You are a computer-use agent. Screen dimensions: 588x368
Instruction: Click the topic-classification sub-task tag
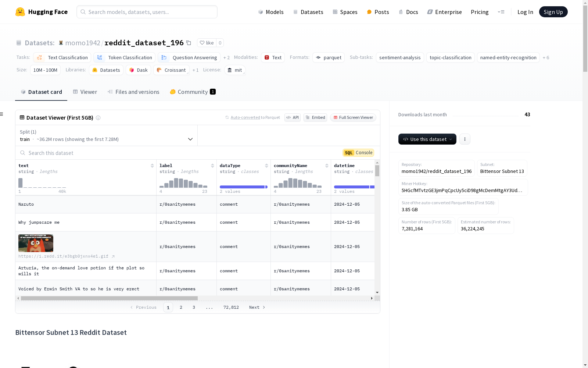tap(451, 57)
